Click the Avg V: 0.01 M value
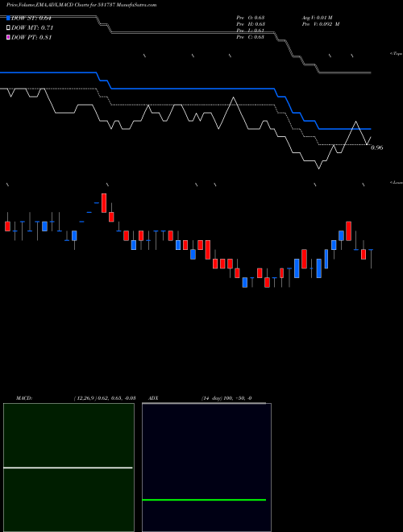 point(317,17)
